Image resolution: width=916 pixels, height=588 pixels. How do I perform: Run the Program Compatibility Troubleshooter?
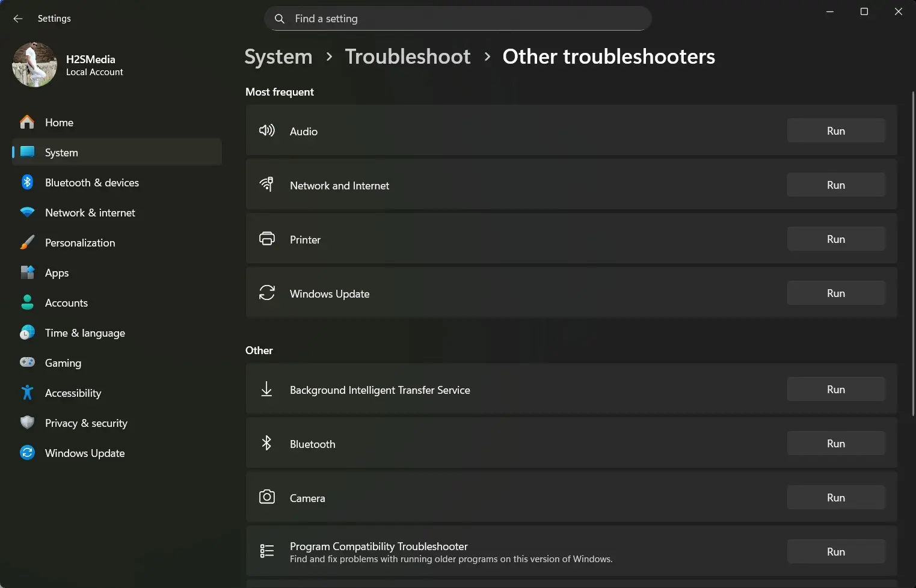(836, 551)
